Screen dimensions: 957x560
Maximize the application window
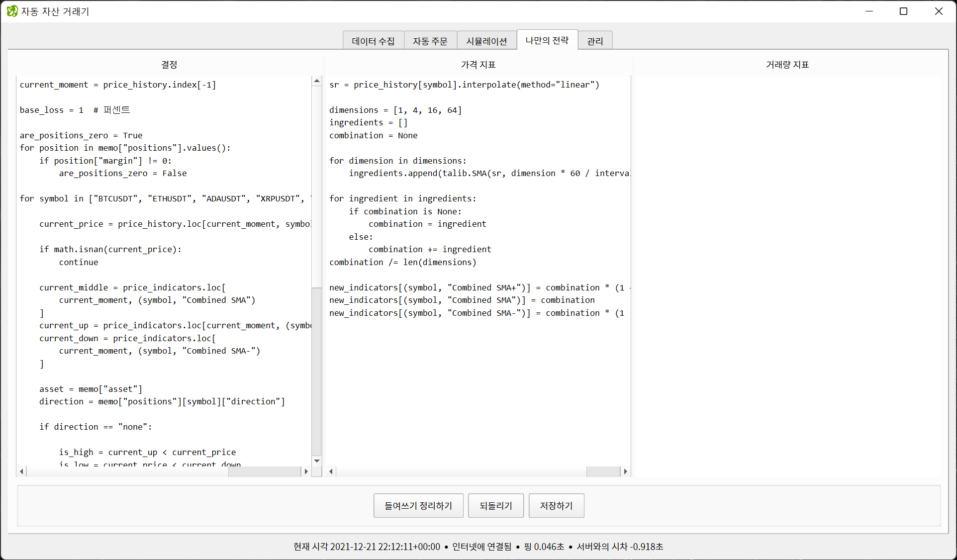[x=903, y=11]
